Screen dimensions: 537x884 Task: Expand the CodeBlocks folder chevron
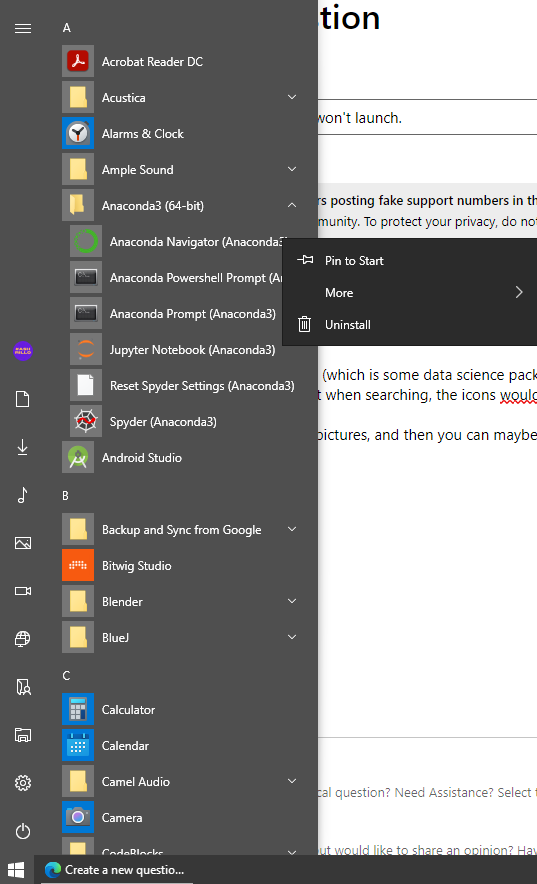point(292,851)
